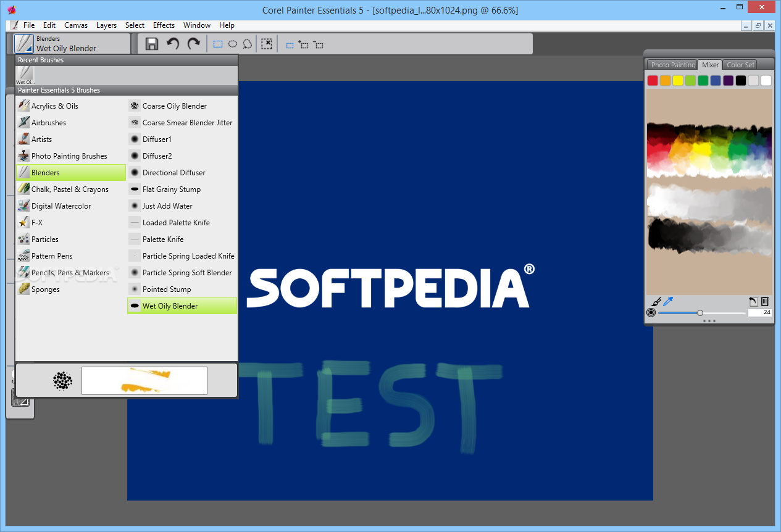Select the Particles brush category
This screenshot has width=781, height=532.
pos(70,239)
